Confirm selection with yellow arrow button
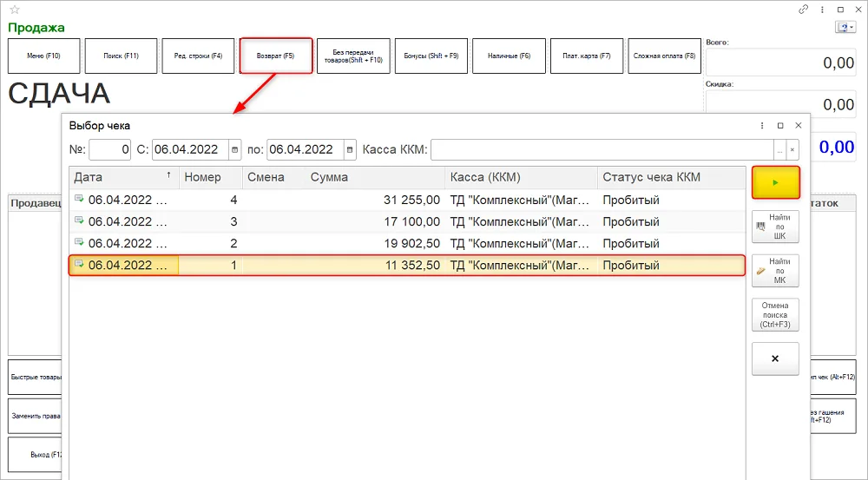 pyautogui.click(x=775, y=182)
